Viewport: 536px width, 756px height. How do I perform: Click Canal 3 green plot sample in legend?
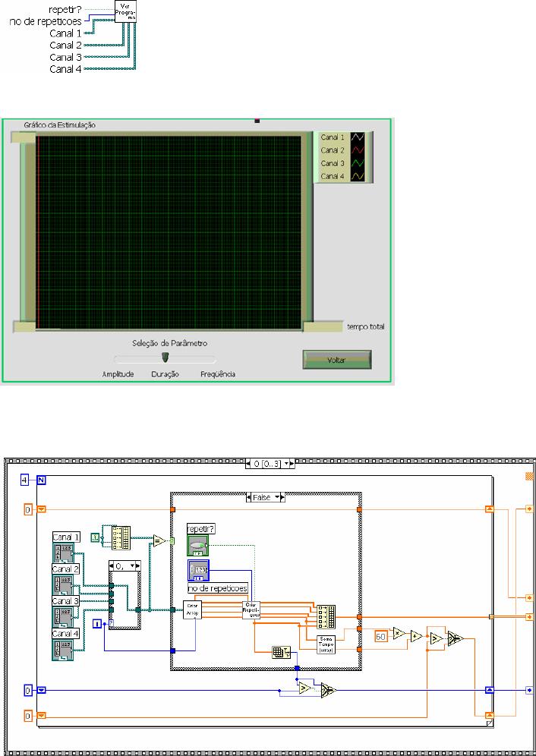[x=357, y=163]
